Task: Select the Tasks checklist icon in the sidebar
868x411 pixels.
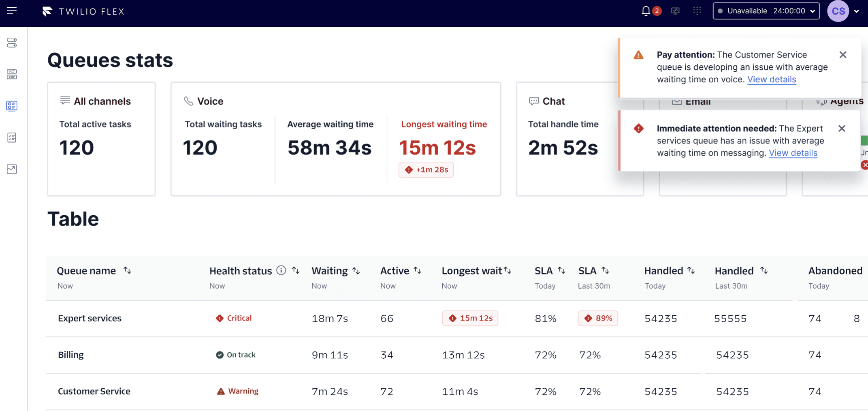Action: pos(12,138)
